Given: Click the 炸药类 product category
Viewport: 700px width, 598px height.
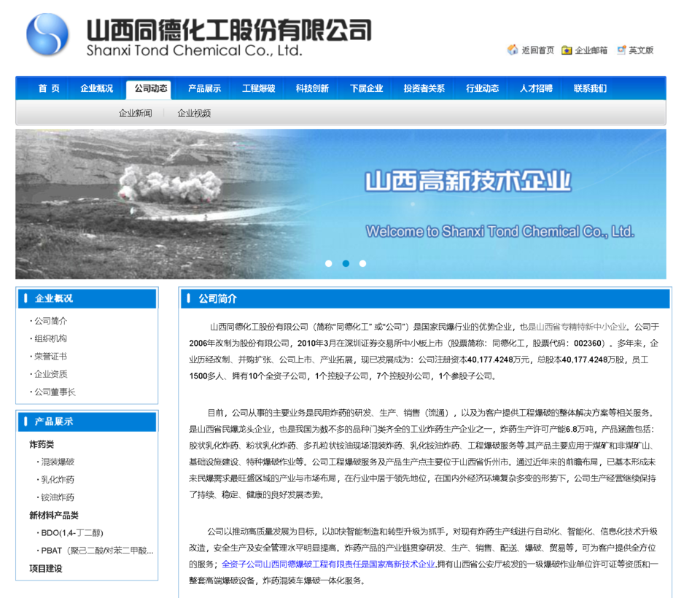Looking at the screenshot, I should (x=42, y=444).
